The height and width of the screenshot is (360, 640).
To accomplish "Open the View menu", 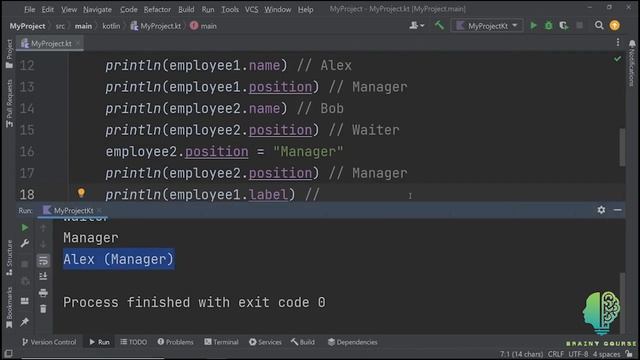I will [x=69, y=9].
